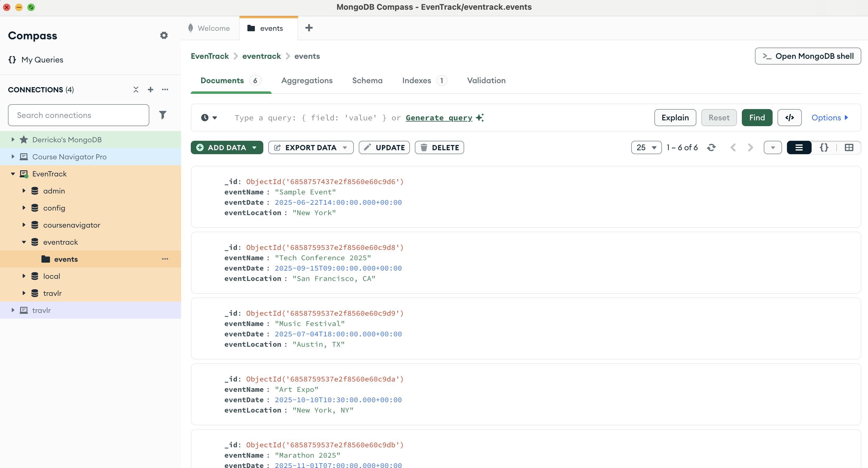The width and height of the screenshot is (868, 468).
Task: Click the admin database icon
Action: [x=35, y=191]
